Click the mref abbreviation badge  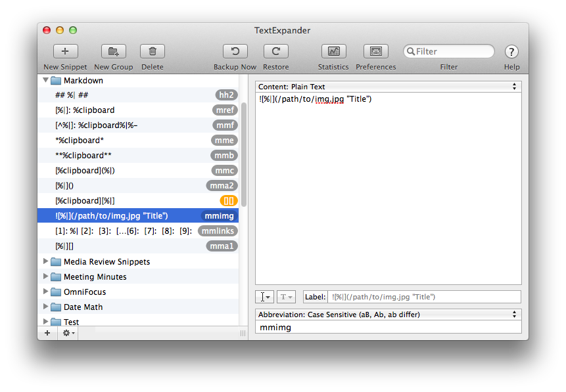(225, 110)
